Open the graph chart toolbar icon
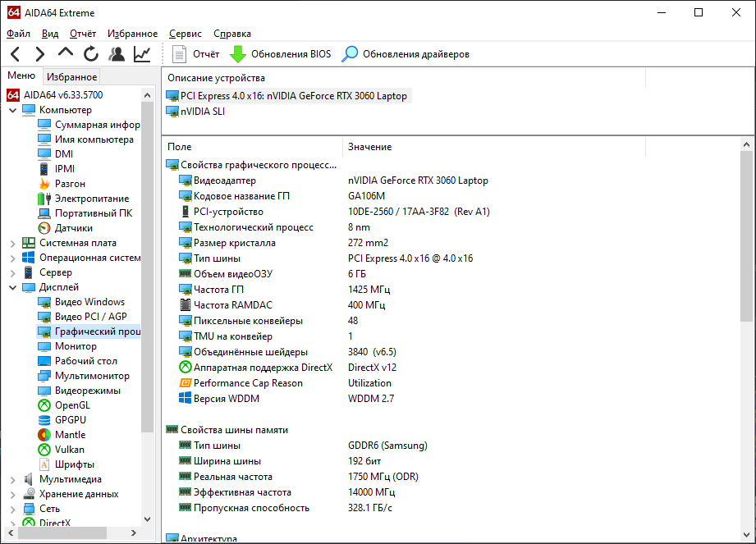Image resolution: width=756 pixels, height=544 pixels. (142, 54)
